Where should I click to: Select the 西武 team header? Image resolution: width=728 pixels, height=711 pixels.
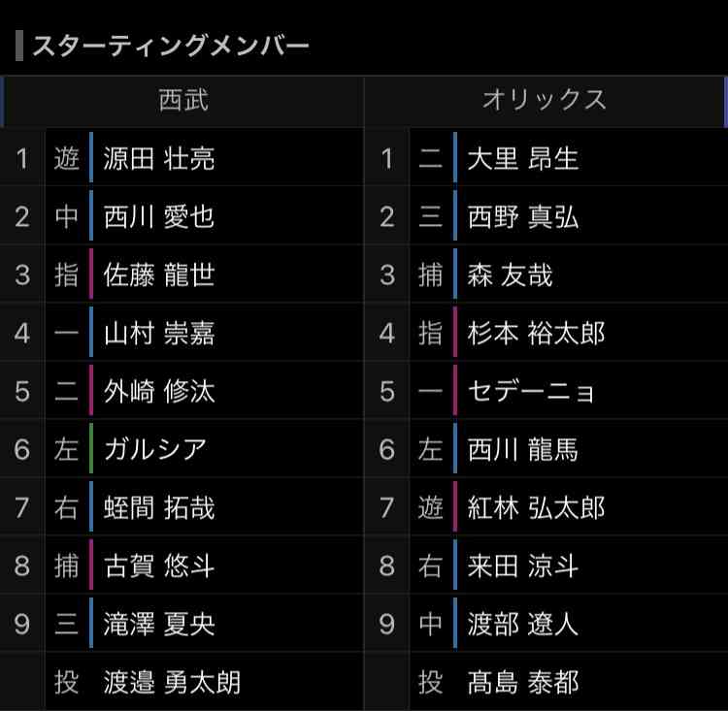[x=183, y=100]
